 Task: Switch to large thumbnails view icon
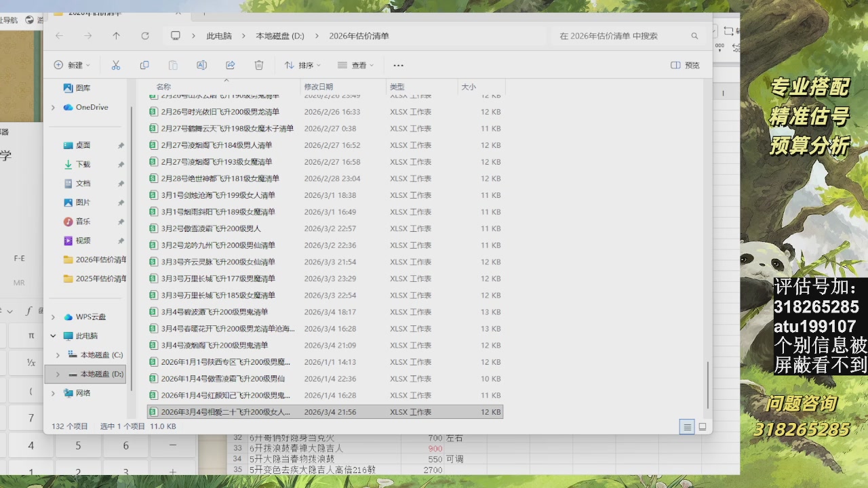(x=703, y=426)
